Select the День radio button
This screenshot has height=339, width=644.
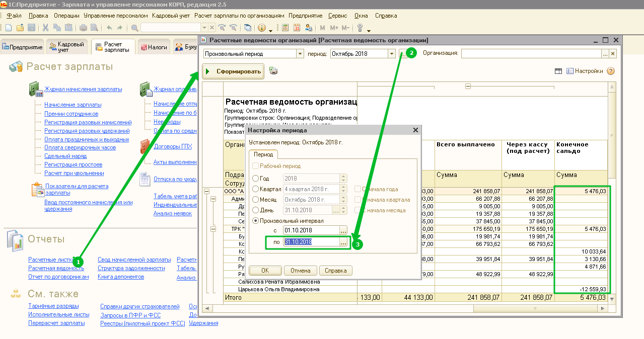point(255,210)
